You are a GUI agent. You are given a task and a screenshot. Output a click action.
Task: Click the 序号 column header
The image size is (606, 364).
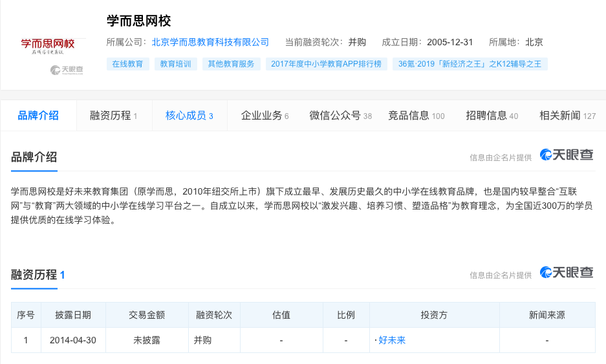pyautogui.click(x=26, y=315)
